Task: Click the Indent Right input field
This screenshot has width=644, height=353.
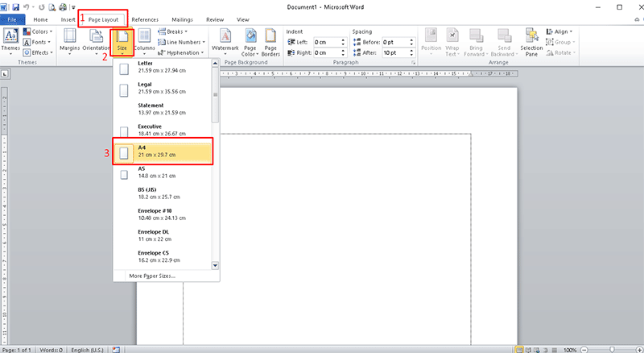Action: pyautogui.click(x=327, y=52)
